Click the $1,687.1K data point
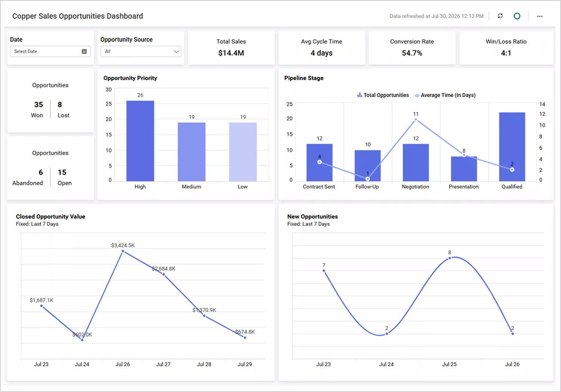 point(42,306)
